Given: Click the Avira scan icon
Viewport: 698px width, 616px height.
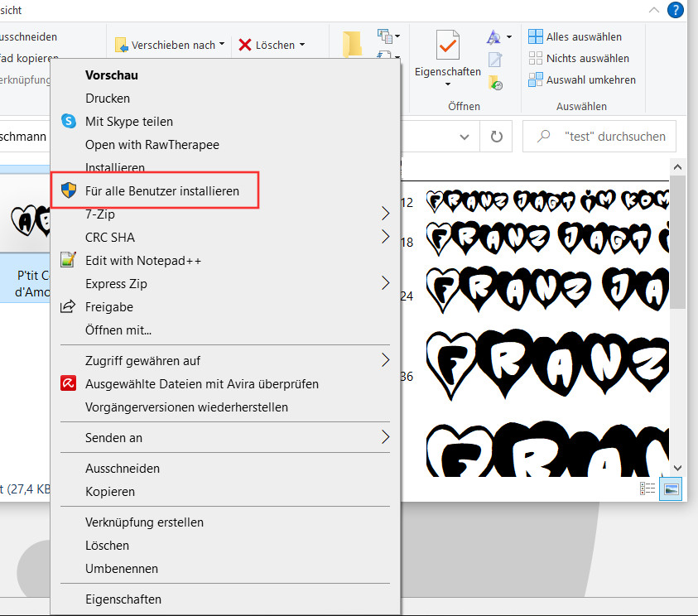Looking at the screenshot, I should 69,384.
